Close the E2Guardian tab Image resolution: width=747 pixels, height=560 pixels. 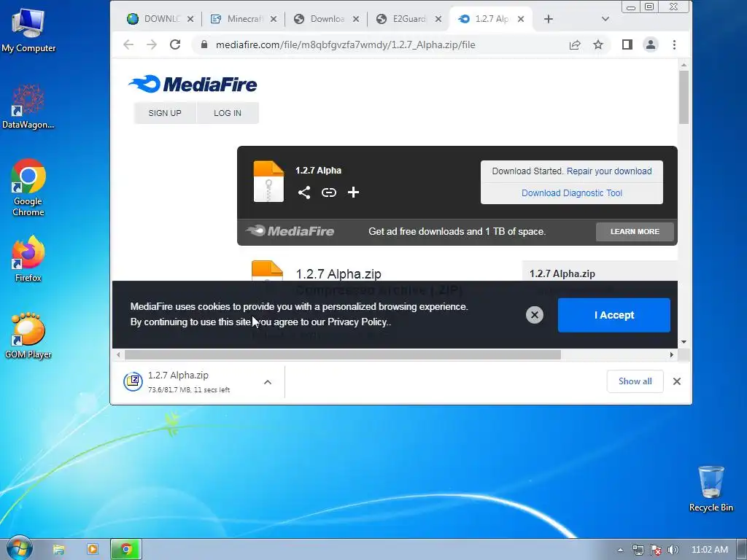coord(438,19)
